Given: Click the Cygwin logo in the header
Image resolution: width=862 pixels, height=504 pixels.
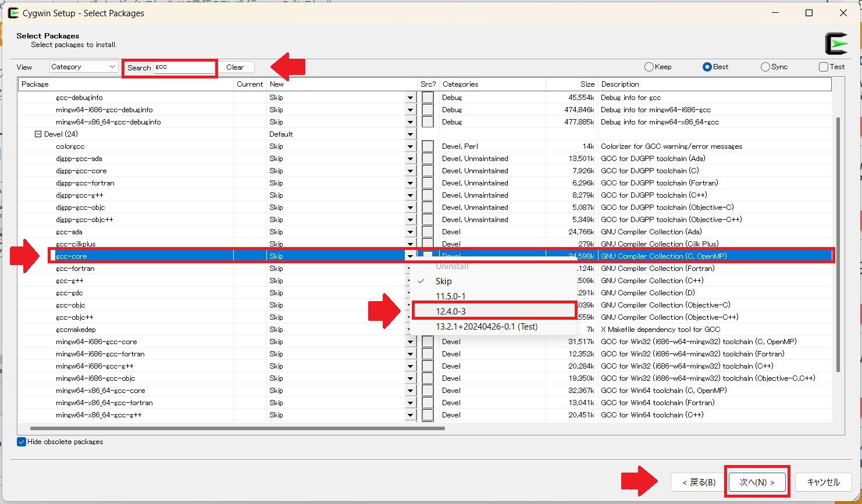Looking at the screenshot, I should tap(836, 44).
